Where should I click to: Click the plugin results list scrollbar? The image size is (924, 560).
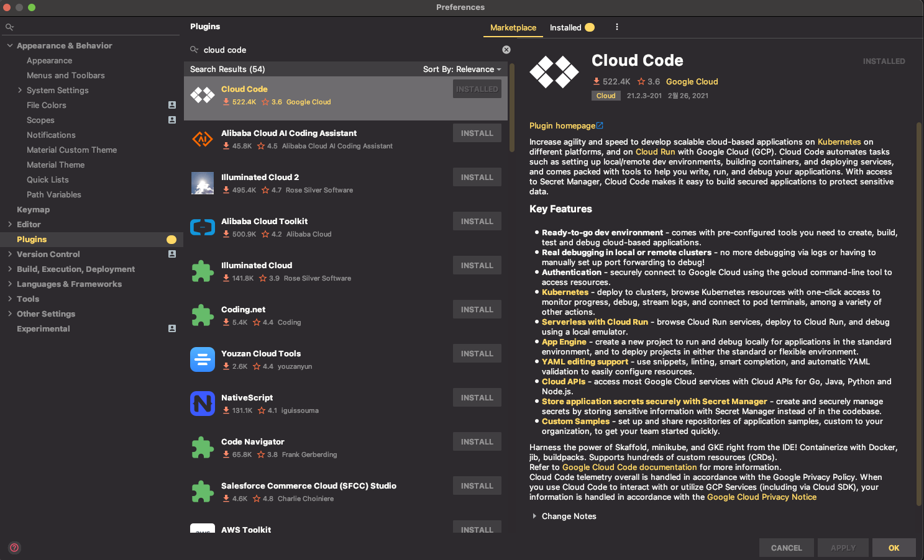[x=512, y=109]
